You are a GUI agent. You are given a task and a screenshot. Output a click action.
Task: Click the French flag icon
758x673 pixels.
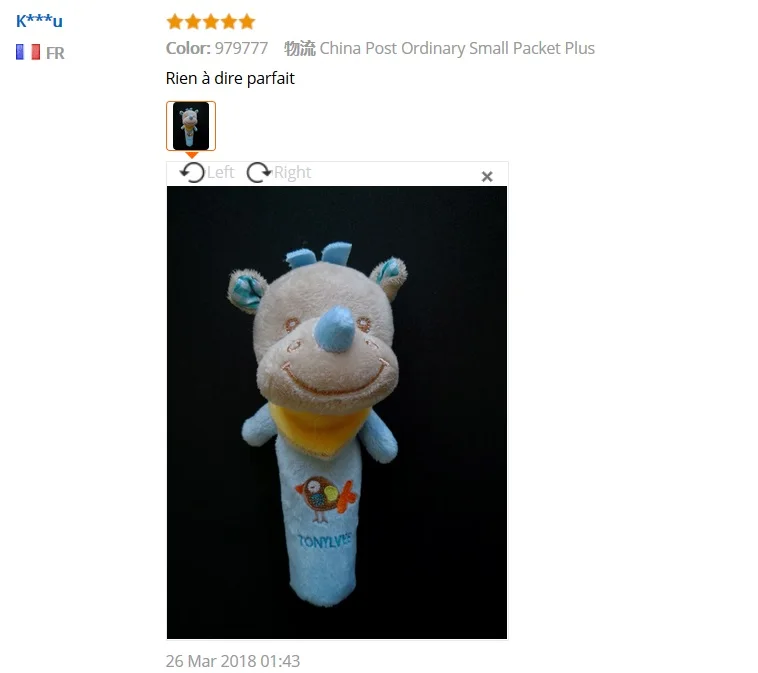(28, 52)
